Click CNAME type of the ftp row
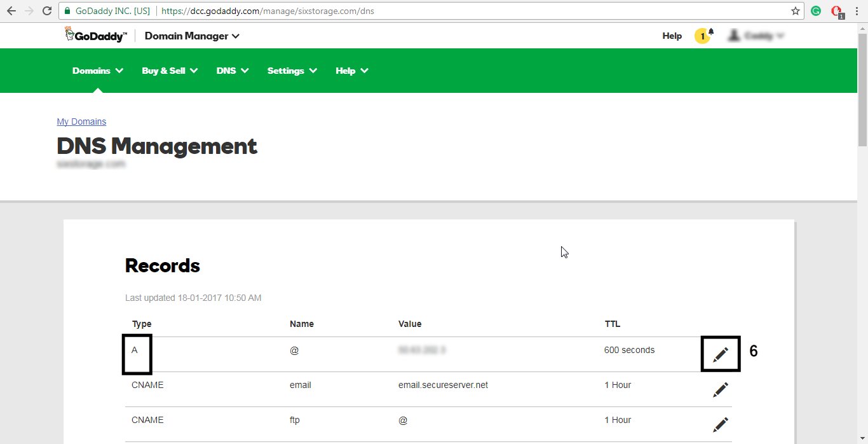868x444 pixels. tap(147, 420)
